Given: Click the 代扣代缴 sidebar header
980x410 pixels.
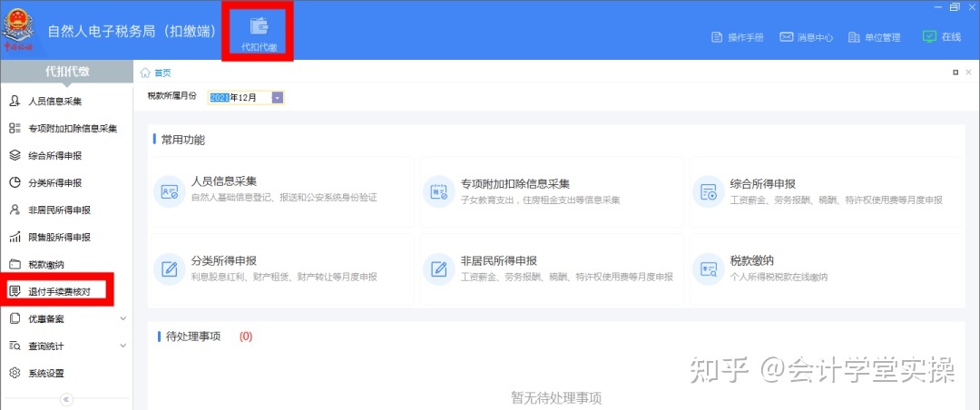Looking at the screenshot, I should tap(67, 72).
